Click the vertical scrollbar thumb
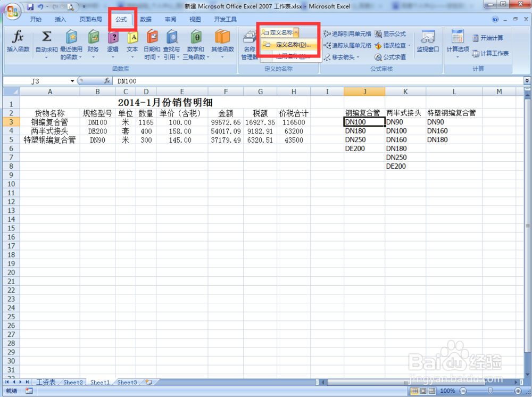Screen dimensions: 532x397 click(x=527, y=225)
